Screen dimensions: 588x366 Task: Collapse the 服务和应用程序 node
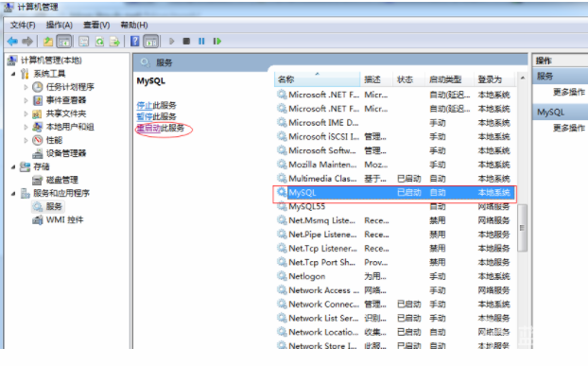pos(13,194)
